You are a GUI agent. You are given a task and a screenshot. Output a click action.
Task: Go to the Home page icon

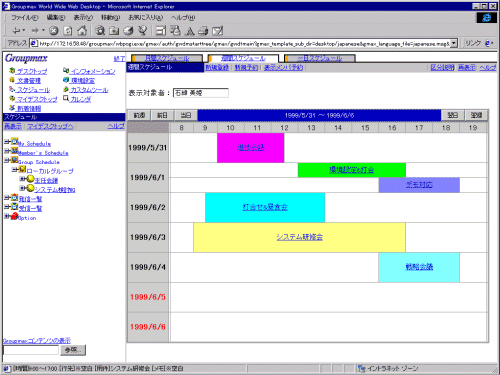pyautogui.click(x=82, y=31)
